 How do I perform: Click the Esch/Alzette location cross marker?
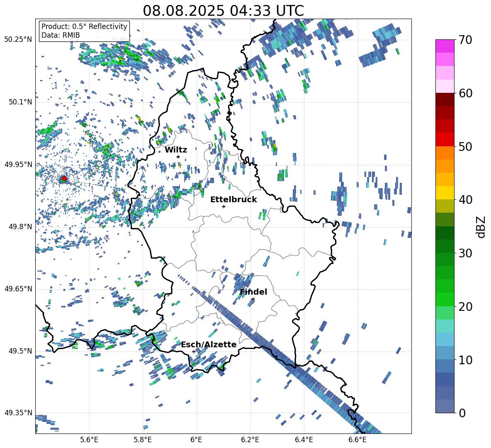click(x=194, y=351)
